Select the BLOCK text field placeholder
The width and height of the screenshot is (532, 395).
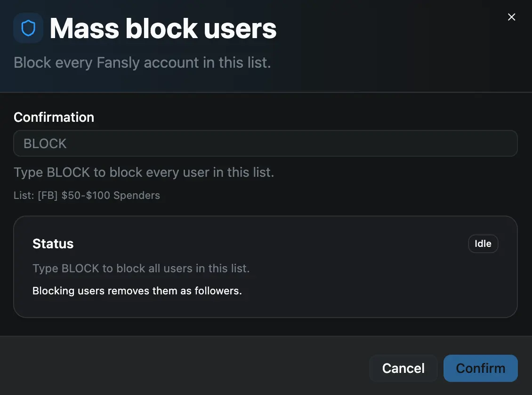tap(45, 143)
